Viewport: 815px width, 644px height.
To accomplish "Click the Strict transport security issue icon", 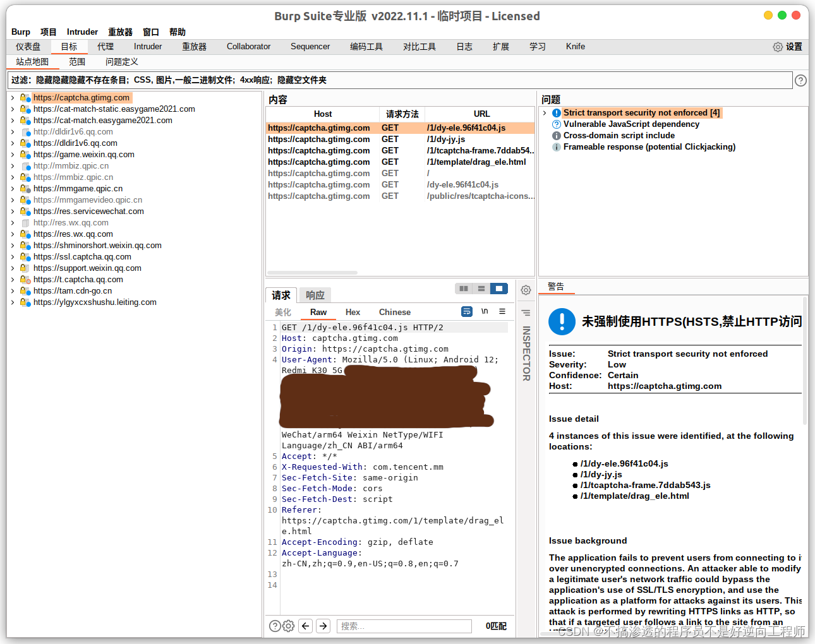I will [x=557, y=113].
